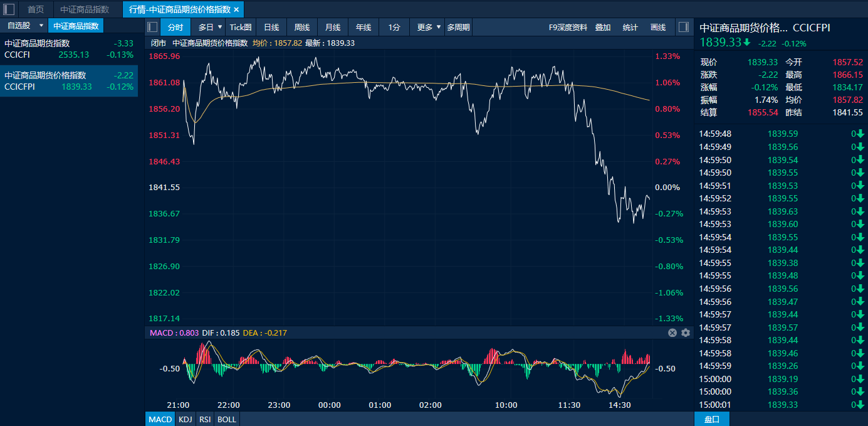Click the 画线 drawing tool button

(658, 27)
